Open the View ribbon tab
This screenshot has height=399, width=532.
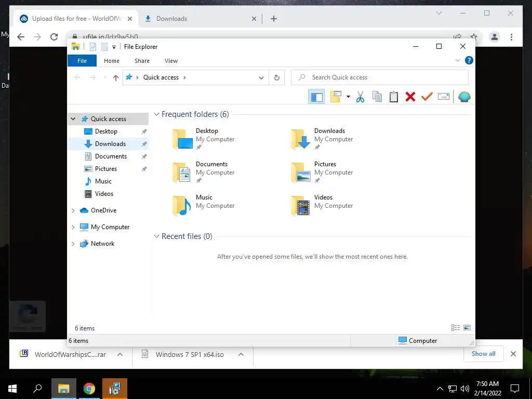[x=171, y=61]
